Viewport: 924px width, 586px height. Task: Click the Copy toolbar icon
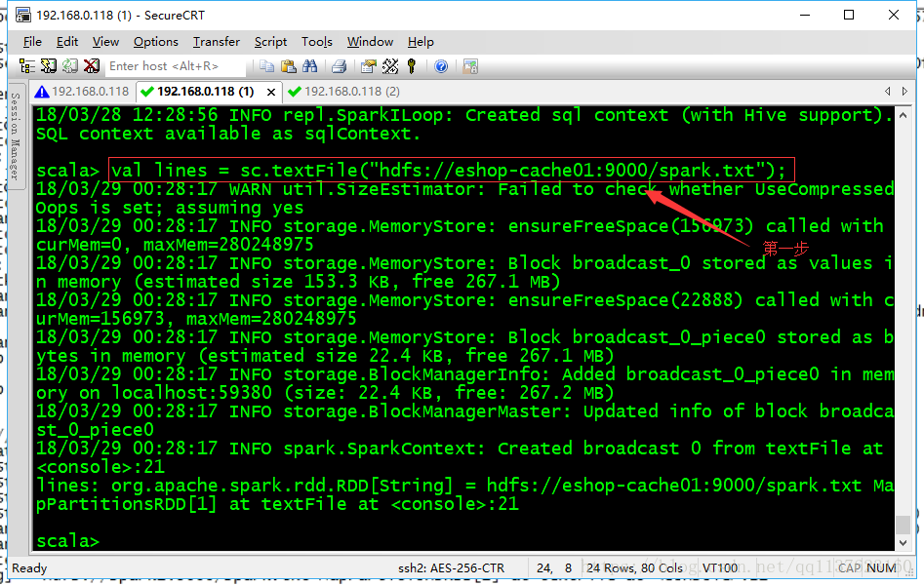pos(266,66)
